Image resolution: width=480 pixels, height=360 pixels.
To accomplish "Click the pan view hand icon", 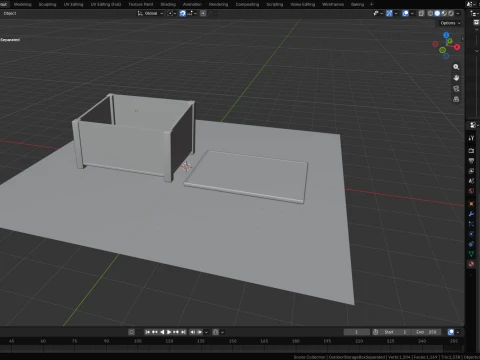I will pos(456,78).
